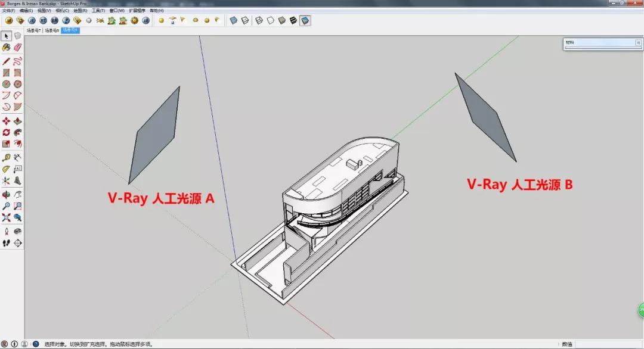The width and height of the screenshot is (644, 349).
Task: Open the 相机(C) menu
Action: click(63, 11)
